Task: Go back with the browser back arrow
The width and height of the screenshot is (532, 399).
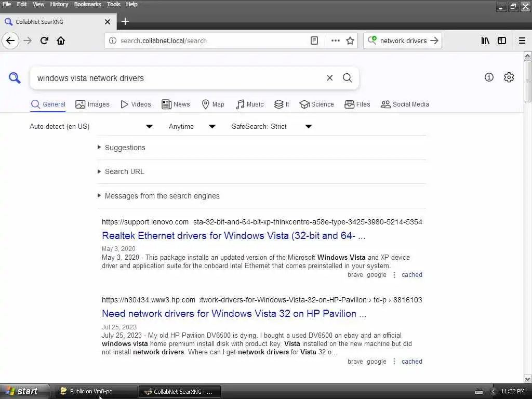Action: click(10, 41)
